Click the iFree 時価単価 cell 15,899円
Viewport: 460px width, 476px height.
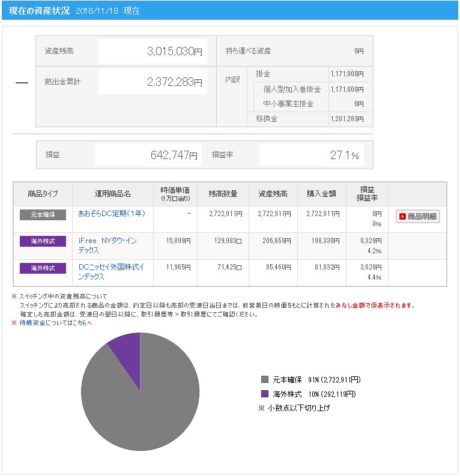(x=178, y=241)
